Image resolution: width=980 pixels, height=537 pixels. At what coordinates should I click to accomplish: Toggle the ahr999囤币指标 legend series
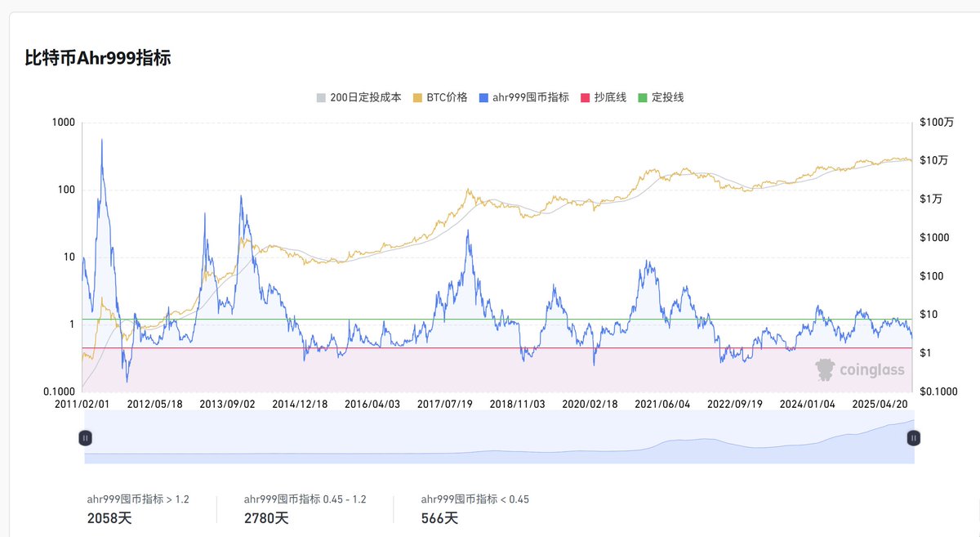(x=523, y=97)
